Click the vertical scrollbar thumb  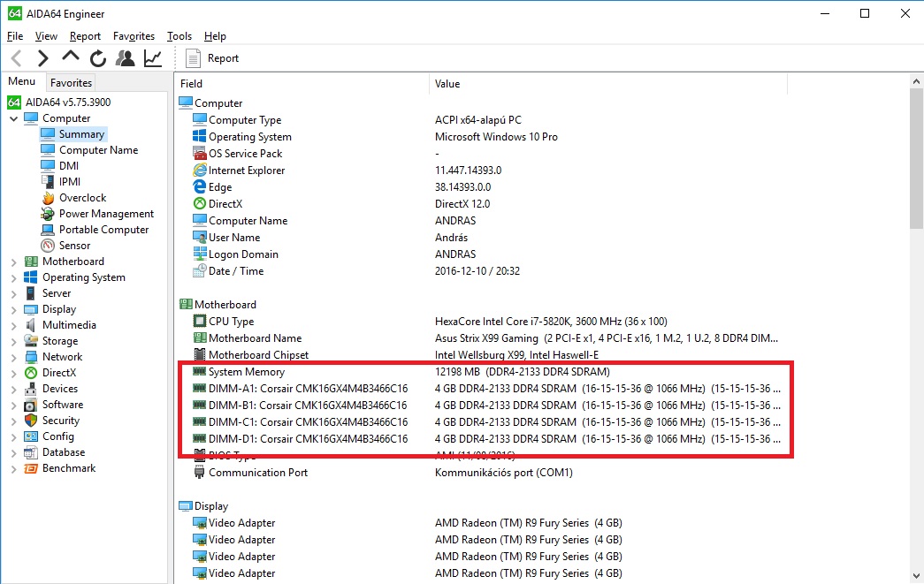(x=916, y=159)
